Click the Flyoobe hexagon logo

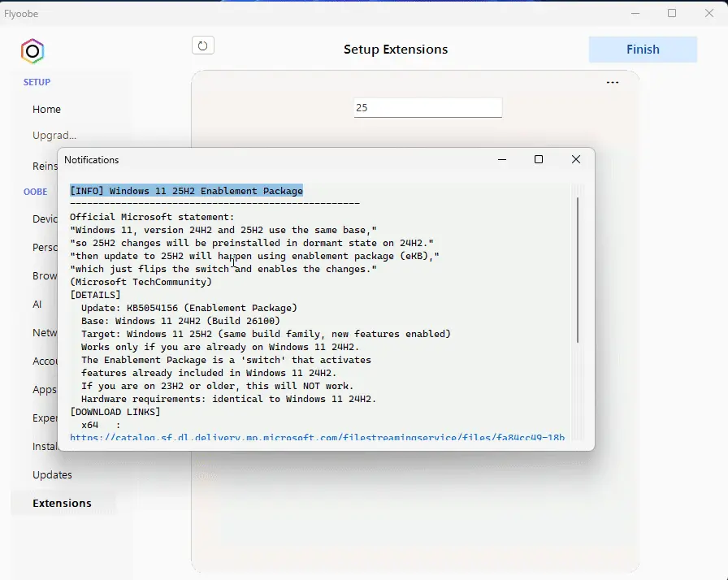coord(32,51)
